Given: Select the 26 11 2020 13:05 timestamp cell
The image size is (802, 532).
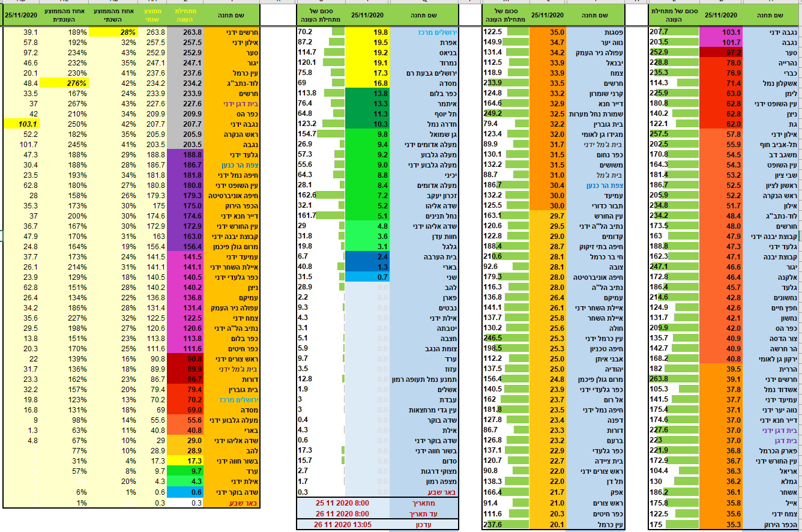Looking at the screenshot, I should tap(343, 524).
